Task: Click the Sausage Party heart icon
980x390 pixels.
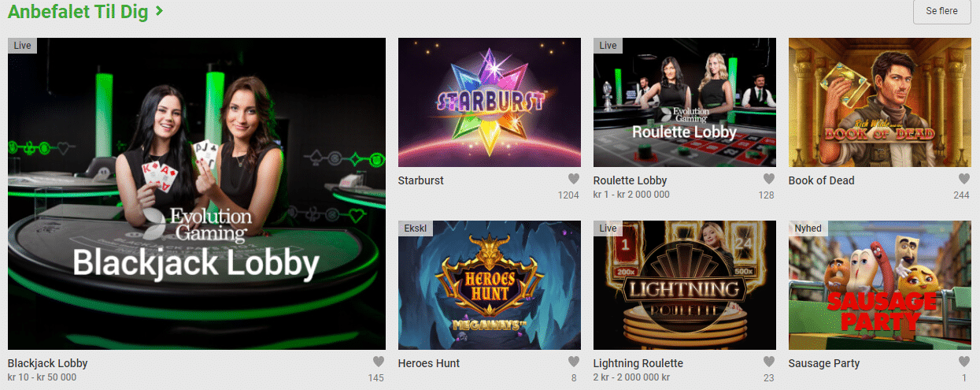Action: [963, 362]
